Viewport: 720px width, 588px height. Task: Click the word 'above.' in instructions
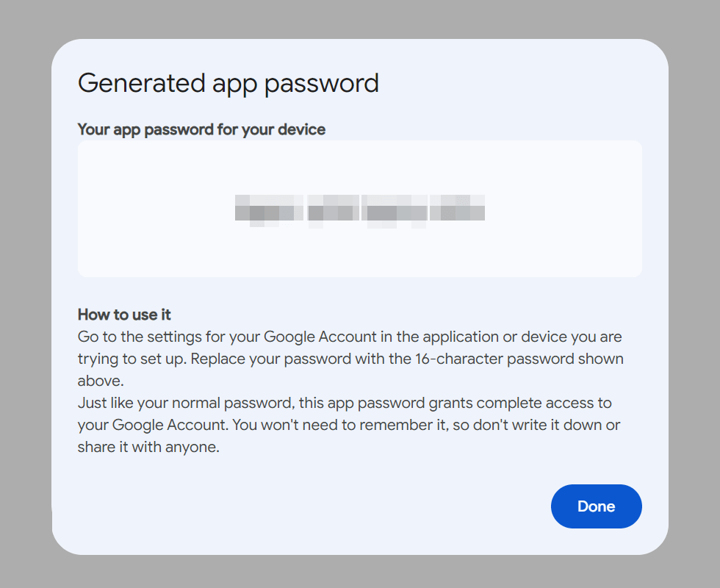point(101,381)
